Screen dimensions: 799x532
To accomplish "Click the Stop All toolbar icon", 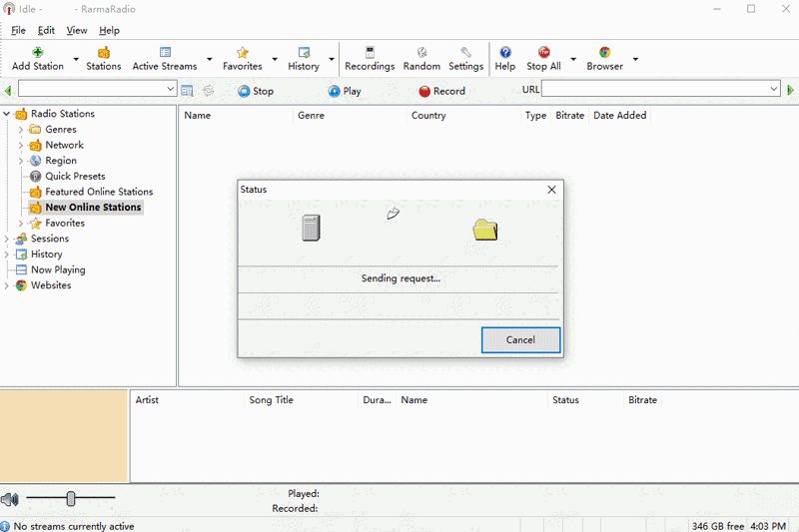I will click(x=543, y=53).
